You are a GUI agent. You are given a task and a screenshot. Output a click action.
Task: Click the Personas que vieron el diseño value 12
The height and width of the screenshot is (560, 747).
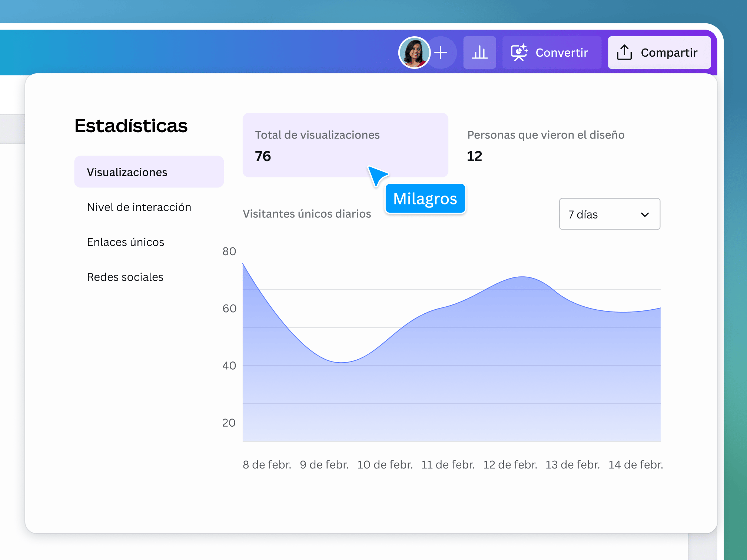[475, 156]
